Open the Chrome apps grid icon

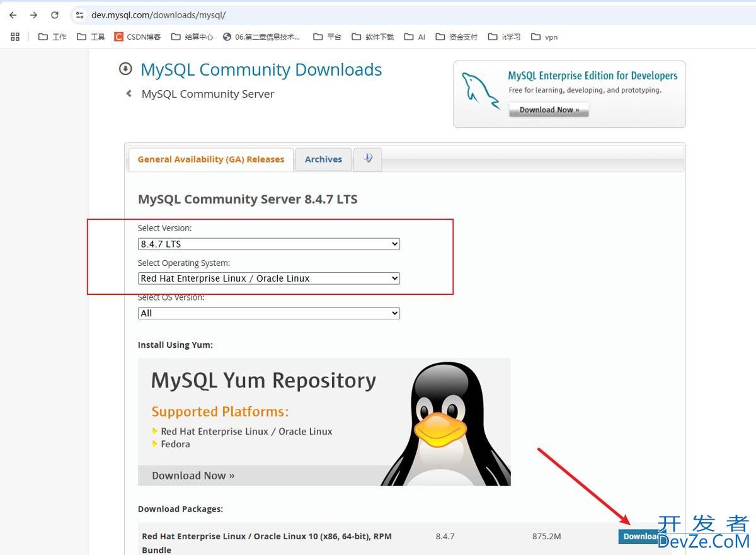click(15, 37)
